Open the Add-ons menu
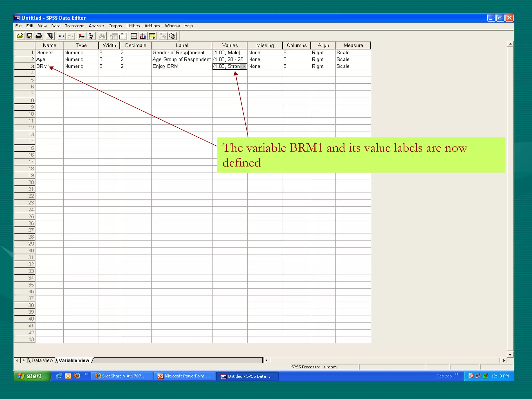The width and height of the screenshot is (532, 399). 152,26
